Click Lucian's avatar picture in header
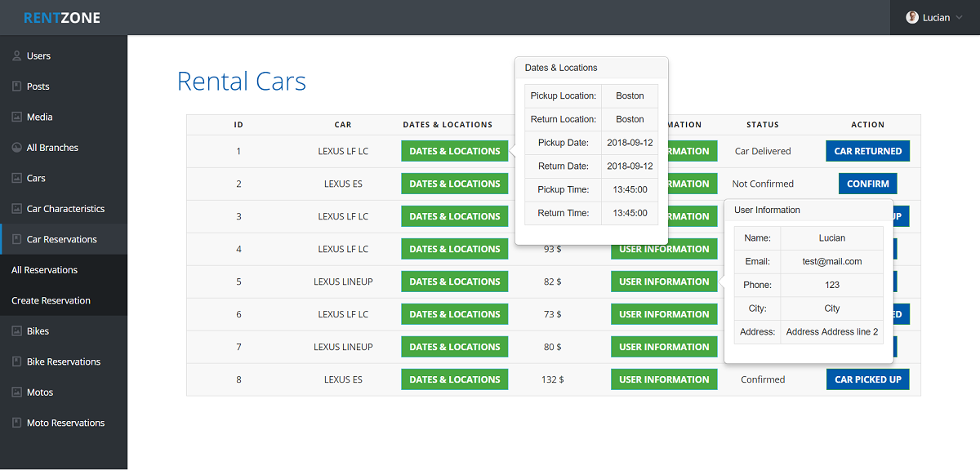The width and height of the screenshot is (980, 470). pyautogui.click(x=912, y=17)
